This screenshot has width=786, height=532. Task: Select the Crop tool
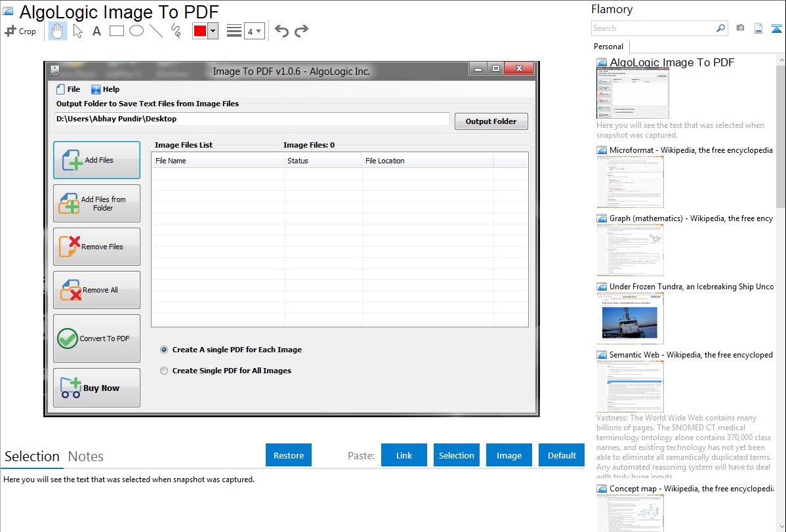click(x=20, y=31)
